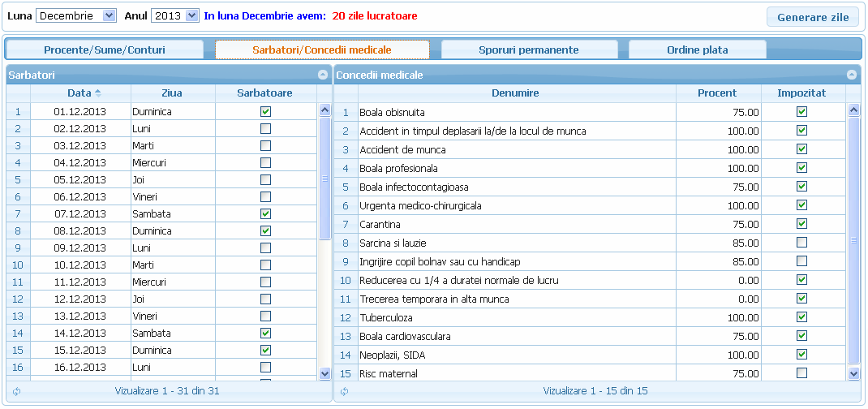The width and height of the screenshot is (868, 409).
Task: Enable Impozitat for Risc maternal
Action: coord(801,373)
